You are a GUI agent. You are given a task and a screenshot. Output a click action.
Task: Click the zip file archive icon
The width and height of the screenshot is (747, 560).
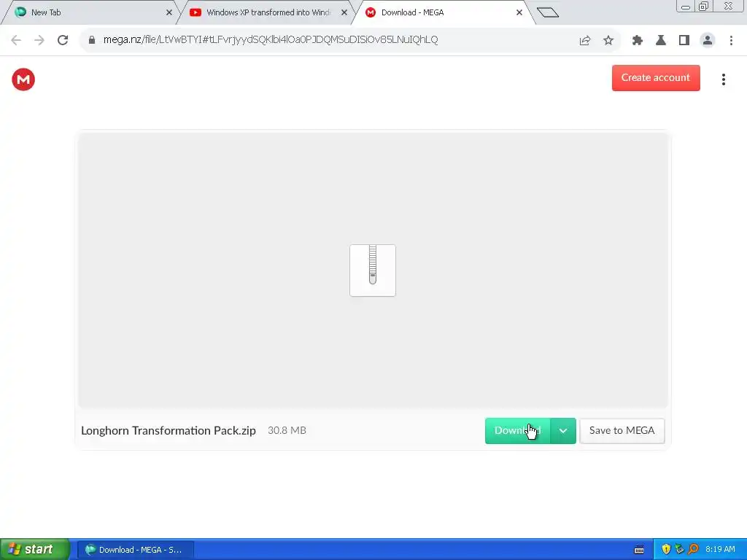click(x=373, y=271)
